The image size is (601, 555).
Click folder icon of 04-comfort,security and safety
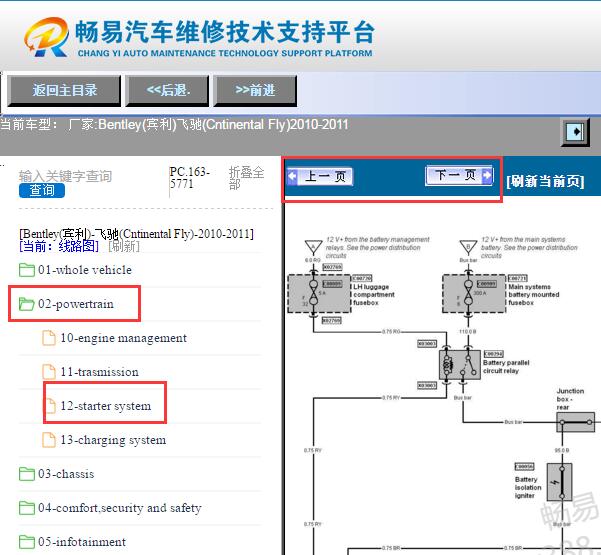pos(27,508)
